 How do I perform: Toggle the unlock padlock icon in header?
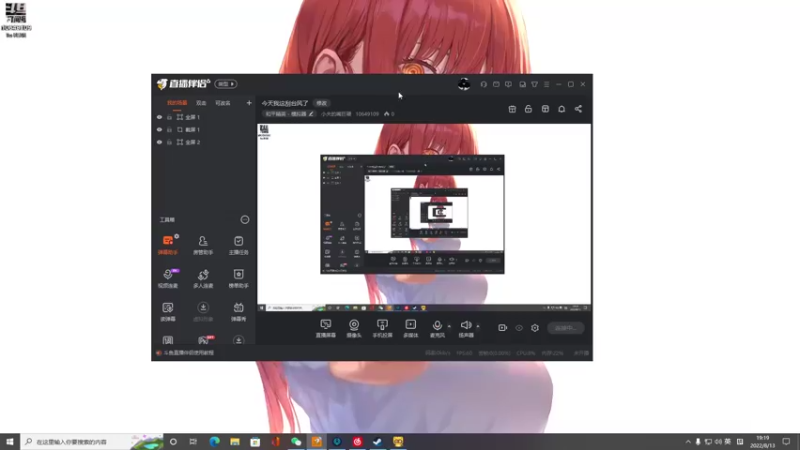529,109
